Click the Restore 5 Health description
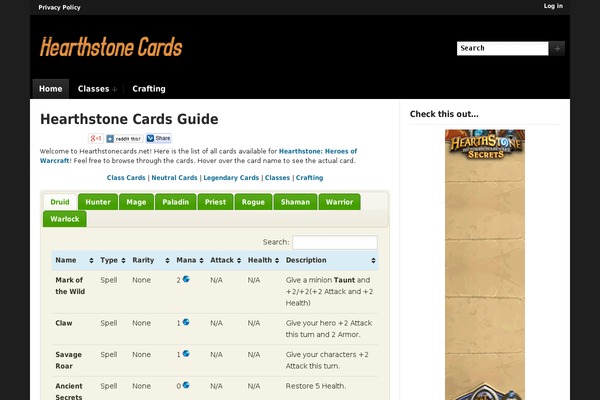 (316, 386)
